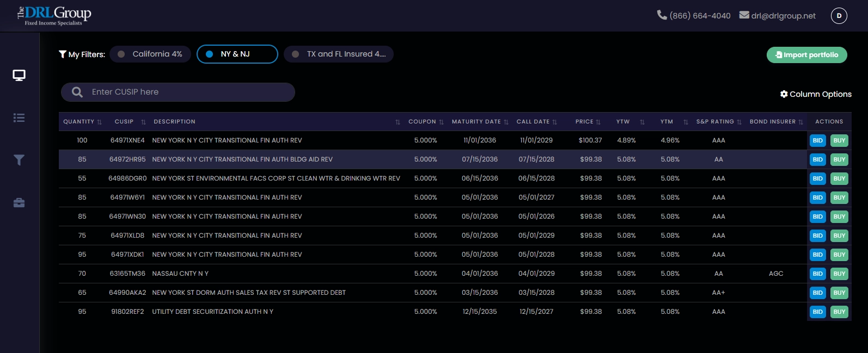The image size is (868, 353).
Task: Click the email envelope icon
Action: [744, 15]
